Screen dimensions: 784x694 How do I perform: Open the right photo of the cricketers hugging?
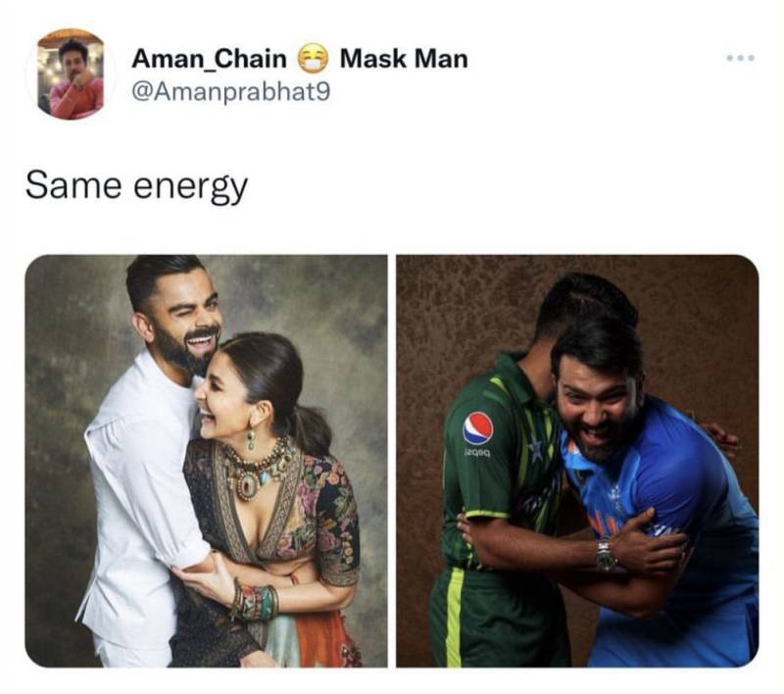point(577,461)
